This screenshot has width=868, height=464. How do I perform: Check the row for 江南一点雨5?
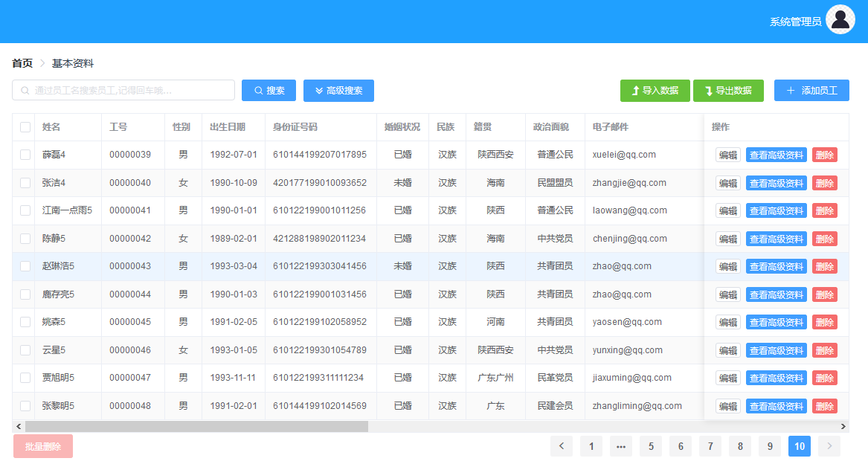(x=25, y=210)
